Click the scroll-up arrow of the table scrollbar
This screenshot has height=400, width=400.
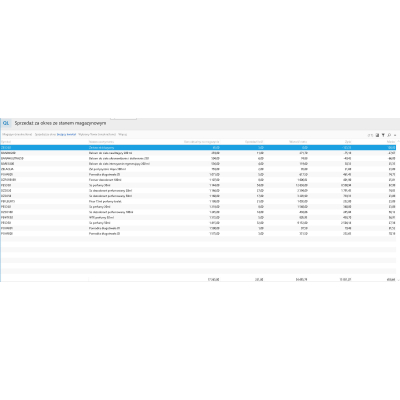coord(398,142)
